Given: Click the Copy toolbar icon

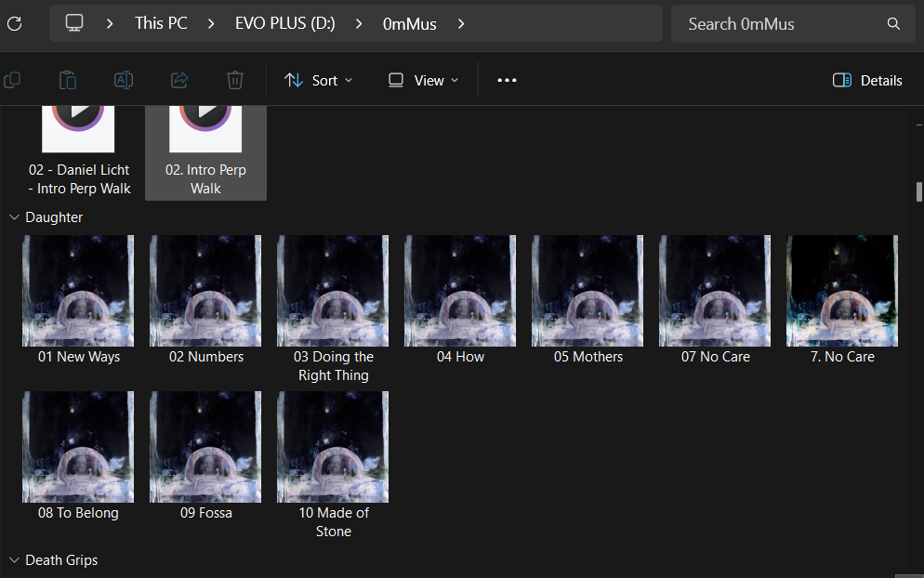Looking at the screenshot, I should coord(12,80).
